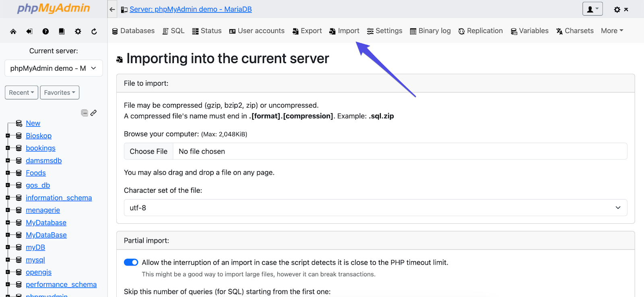644x297 pixels.
Task: Click the phpMyAdmin logo
Action: (54, 8)
